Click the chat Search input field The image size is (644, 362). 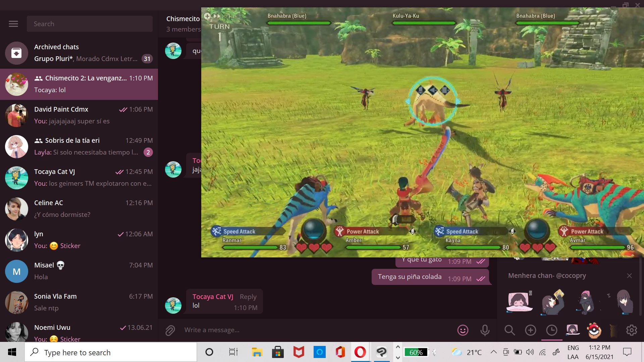[90, 24]
